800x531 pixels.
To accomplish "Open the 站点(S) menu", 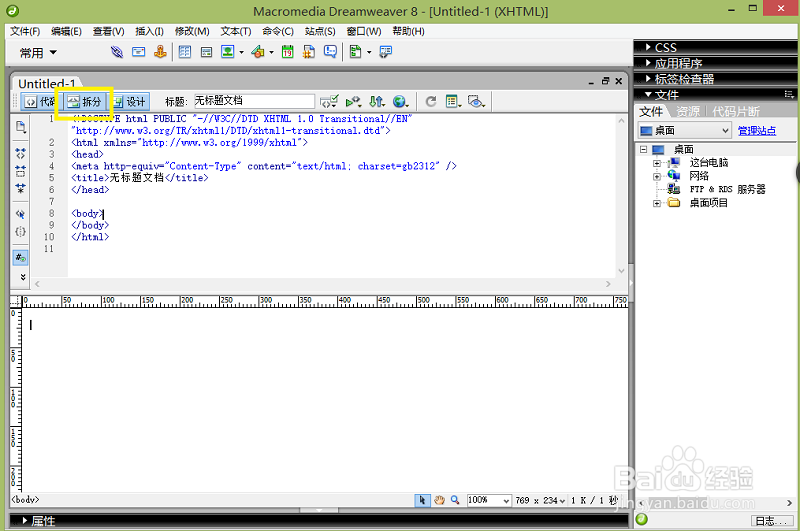I will pos(320,31).
